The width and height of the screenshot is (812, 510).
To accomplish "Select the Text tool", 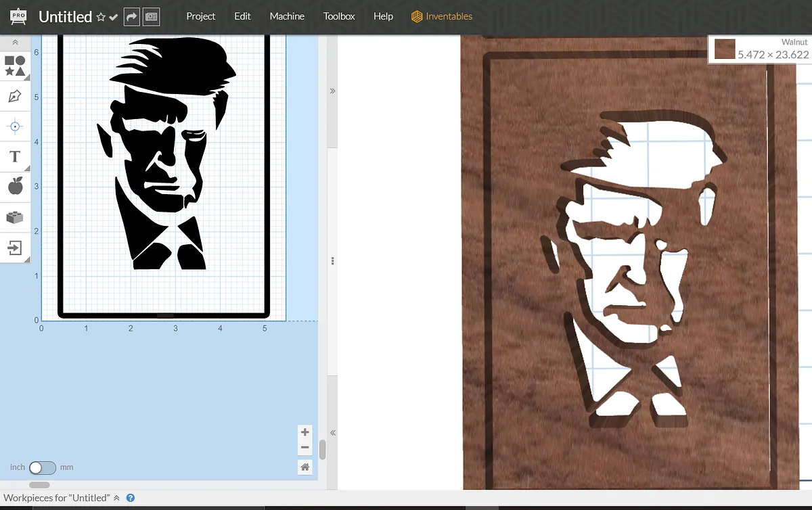I will point(15,157).
